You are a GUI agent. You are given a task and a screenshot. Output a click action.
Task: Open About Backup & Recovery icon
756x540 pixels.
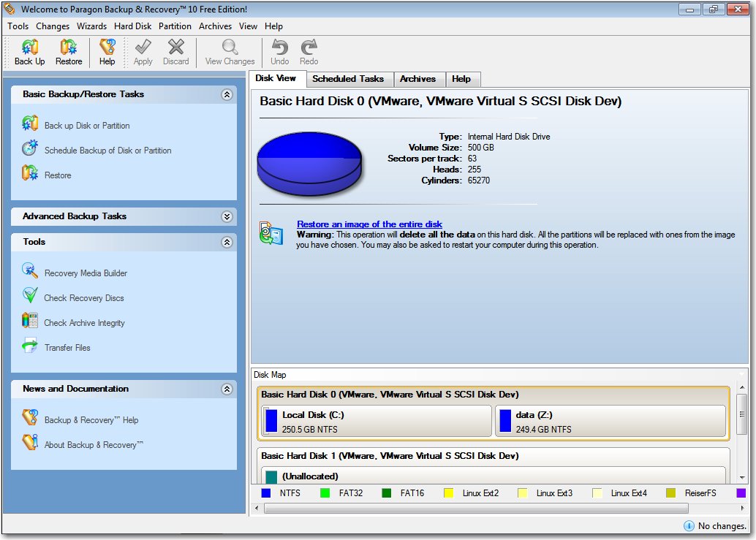(30, 444)
